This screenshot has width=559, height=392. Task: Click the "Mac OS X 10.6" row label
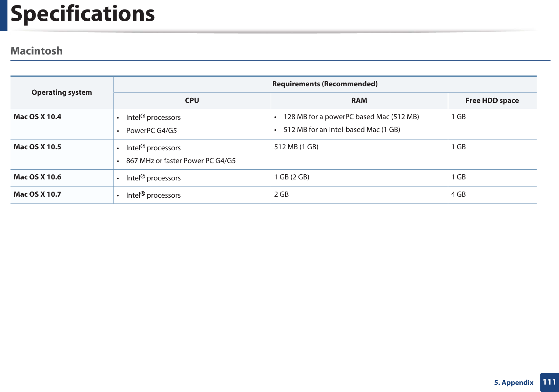tap(37, 177)
